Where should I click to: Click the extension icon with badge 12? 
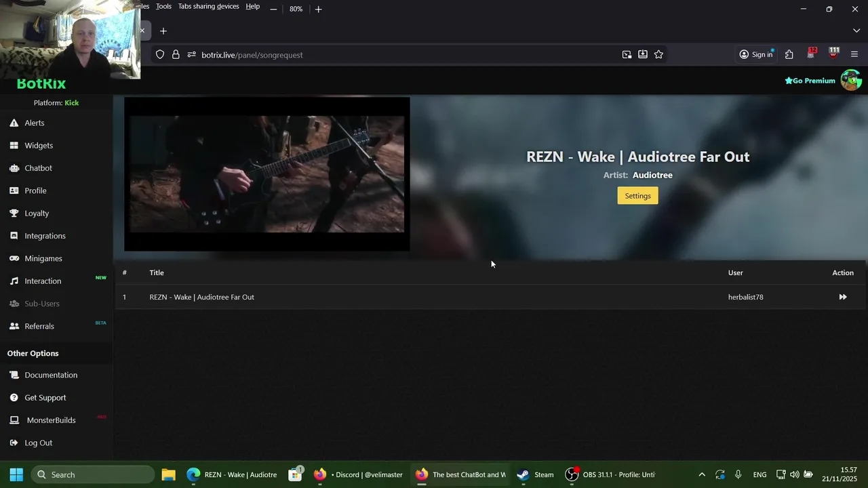[x=812, y=54]
